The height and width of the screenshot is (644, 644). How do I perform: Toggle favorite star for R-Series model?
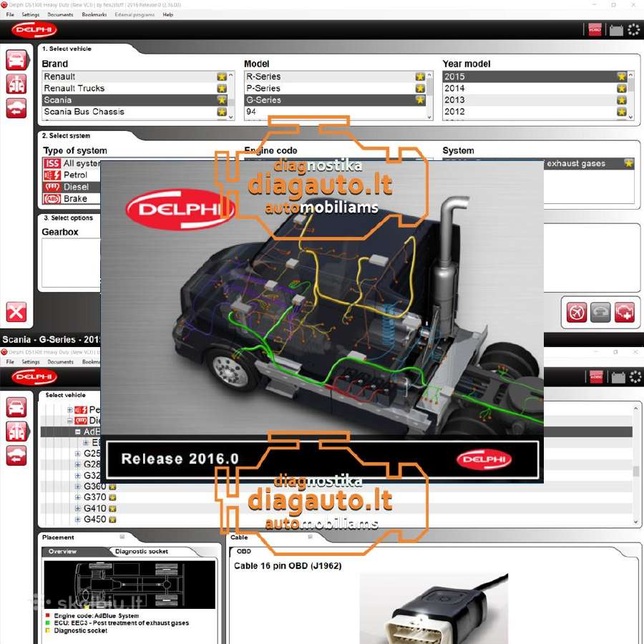pyautogui.click(x=420, y=77)
